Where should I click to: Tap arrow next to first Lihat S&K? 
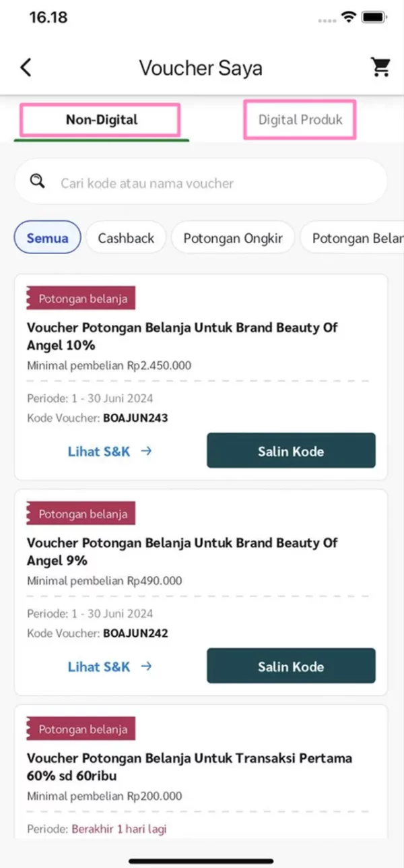tap(146, 452)
